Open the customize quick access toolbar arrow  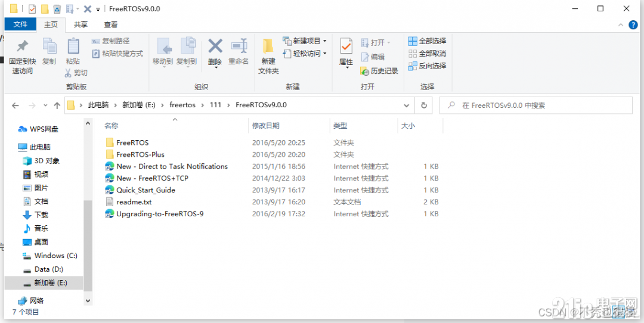[98, 9]
